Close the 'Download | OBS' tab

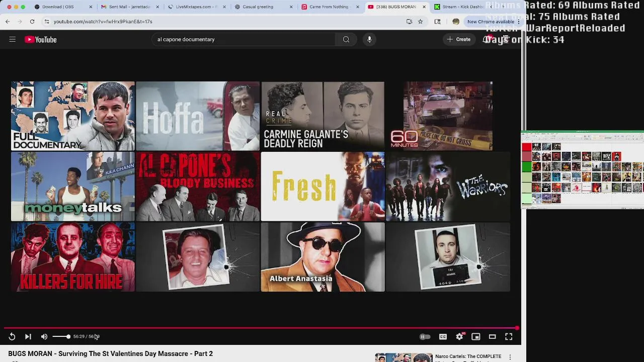[91, 7]
